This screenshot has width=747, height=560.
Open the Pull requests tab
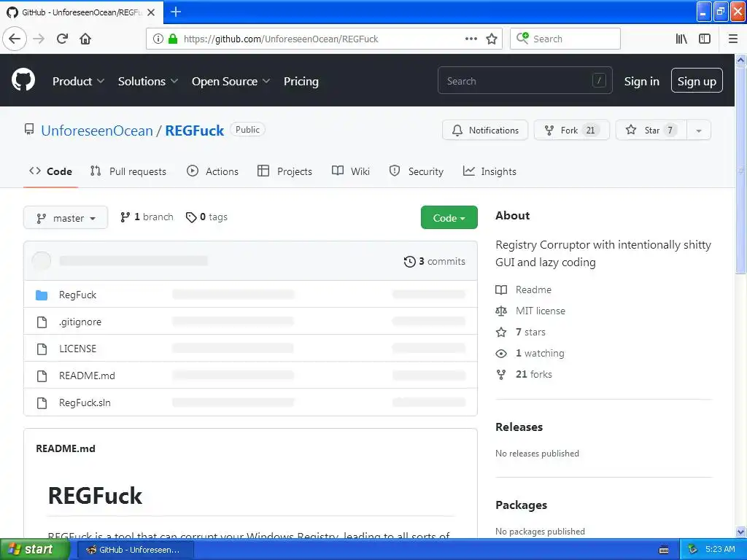point(128,171)
